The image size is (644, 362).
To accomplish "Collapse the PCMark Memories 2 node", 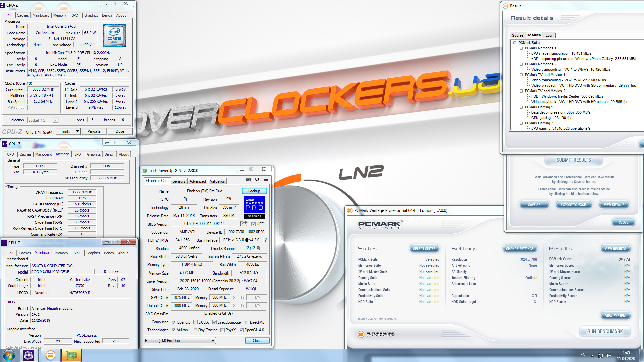I will pos(521,64).
